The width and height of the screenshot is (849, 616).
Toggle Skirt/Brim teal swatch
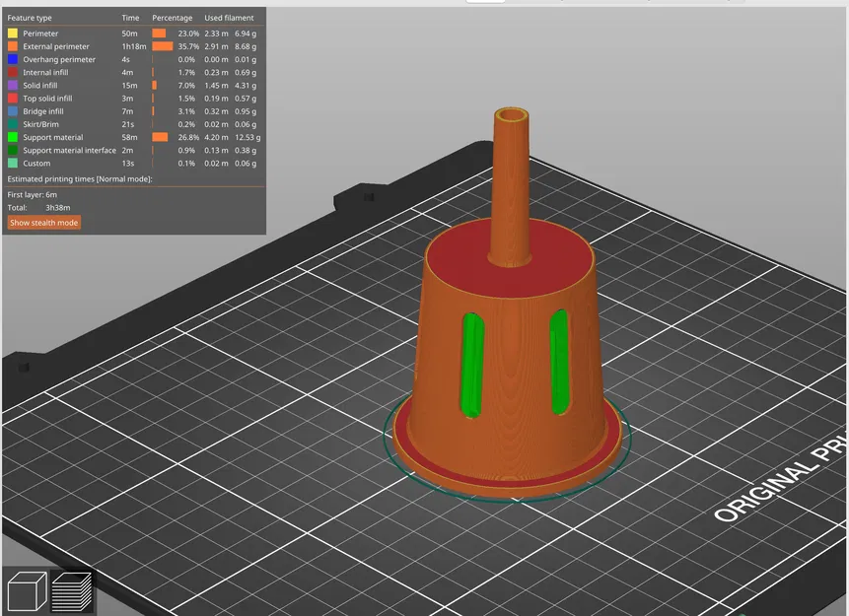click(x=13, y=124)
